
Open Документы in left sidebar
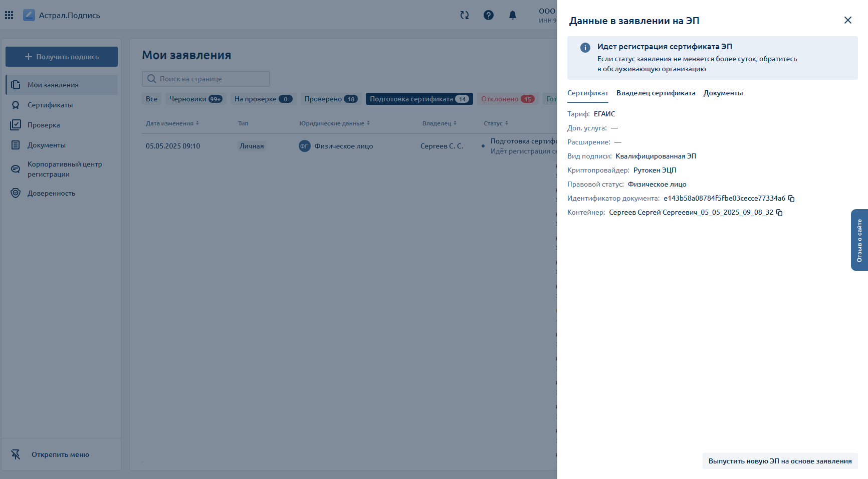62,145
